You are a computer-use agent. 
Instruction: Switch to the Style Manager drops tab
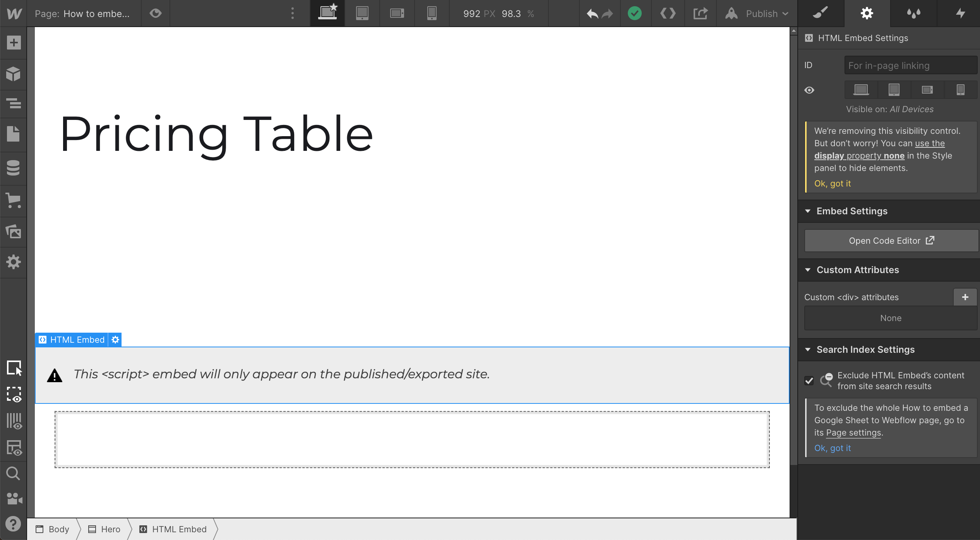coord(913,14)
